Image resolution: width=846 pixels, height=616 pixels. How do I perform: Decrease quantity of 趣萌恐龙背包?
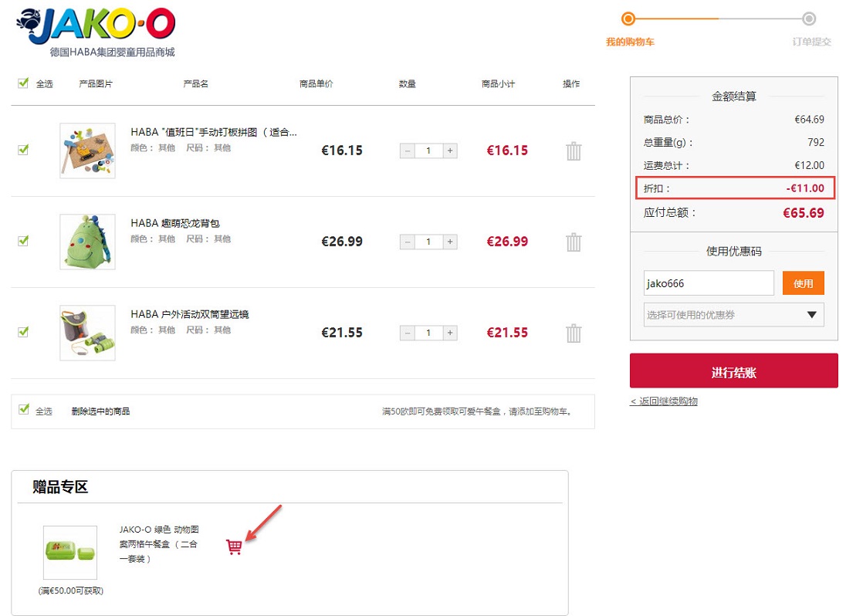click(x=408, y=242)
